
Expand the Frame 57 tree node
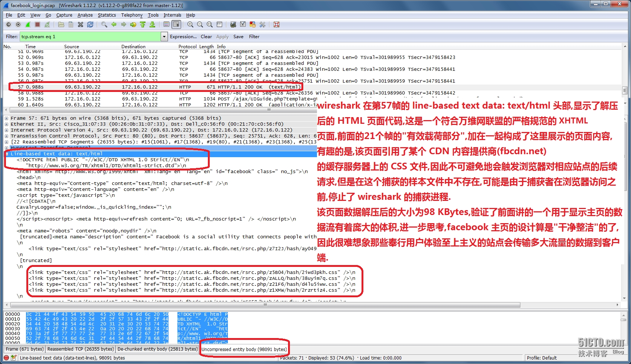[x=6, y=118]
